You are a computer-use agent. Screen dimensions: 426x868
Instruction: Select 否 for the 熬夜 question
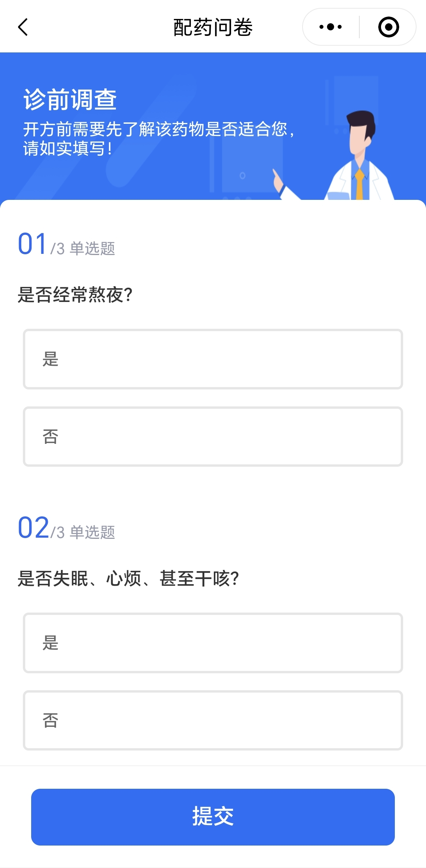pos(213,437)
